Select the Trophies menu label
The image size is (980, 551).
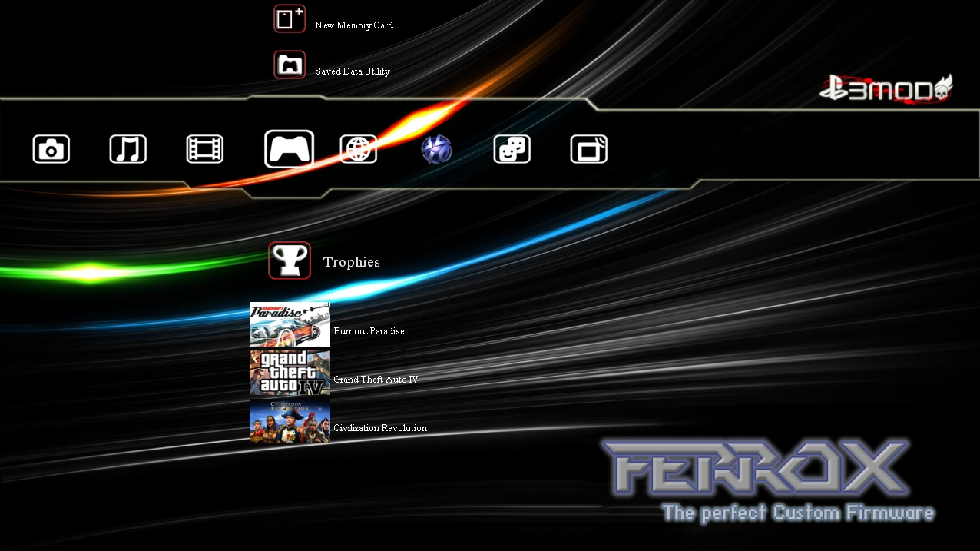point(352,262)
